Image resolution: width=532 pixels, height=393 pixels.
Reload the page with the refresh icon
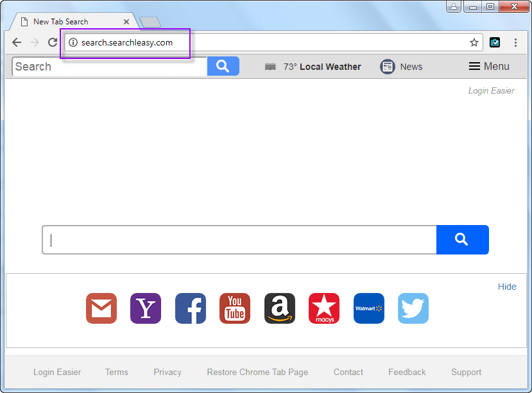point(53,42)
